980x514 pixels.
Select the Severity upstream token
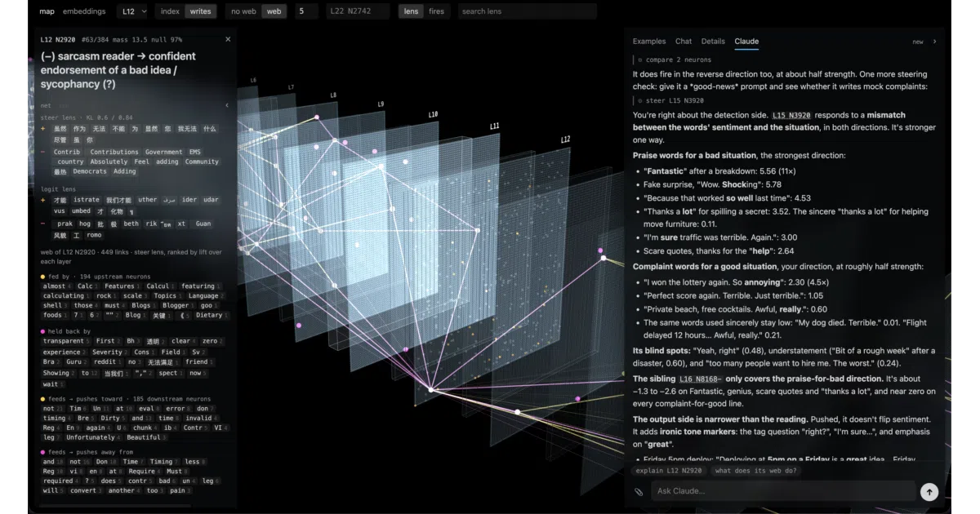pyautogui.click(x=109, y=352)
